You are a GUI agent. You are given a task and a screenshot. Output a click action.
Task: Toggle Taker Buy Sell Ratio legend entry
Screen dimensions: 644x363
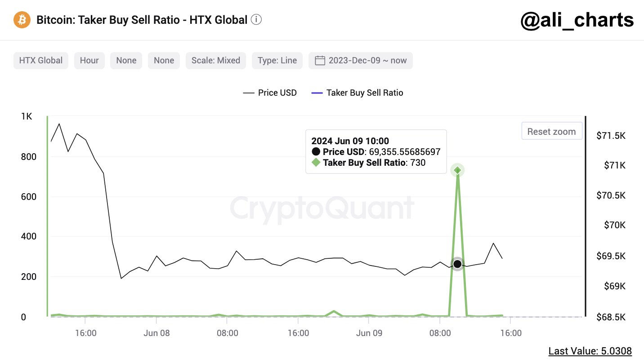[357, 93]
